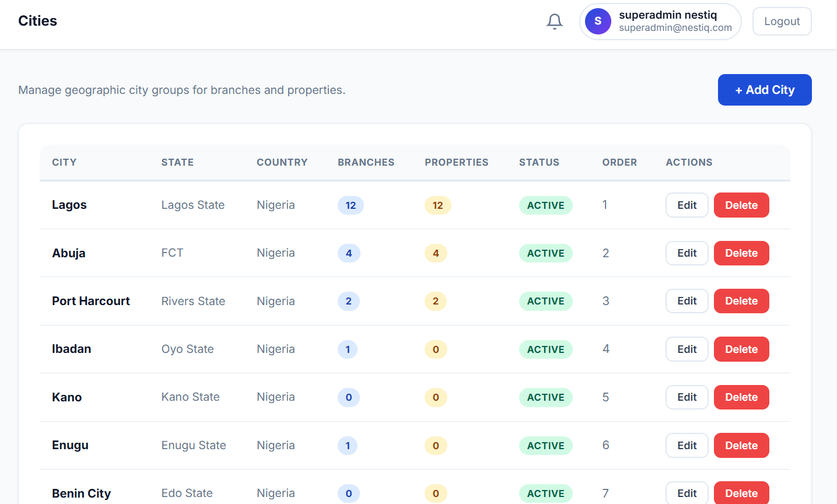Click Ibadan branches count badge

[348, 349]
